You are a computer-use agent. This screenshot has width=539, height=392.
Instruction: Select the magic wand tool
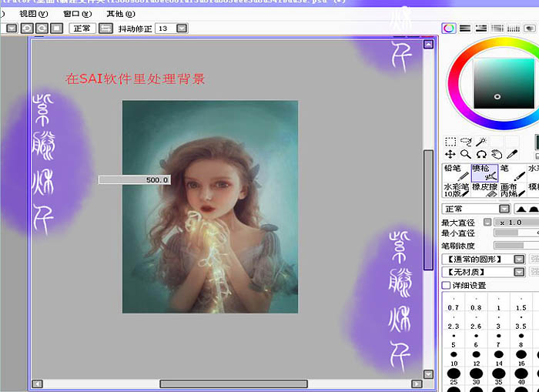coord(481,142)
